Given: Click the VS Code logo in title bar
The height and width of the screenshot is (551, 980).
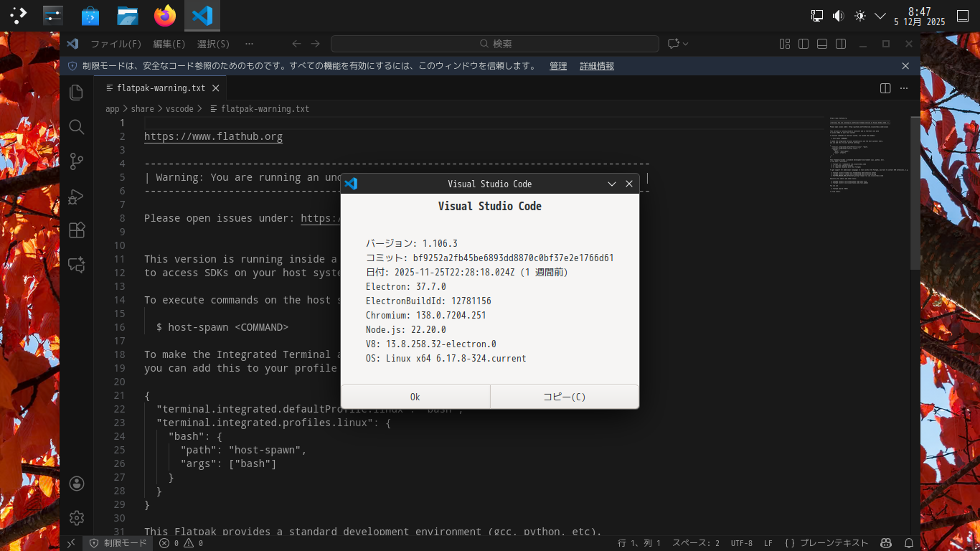Looking at the screenshot, I should pyautogui.click(x=72, y=44).
